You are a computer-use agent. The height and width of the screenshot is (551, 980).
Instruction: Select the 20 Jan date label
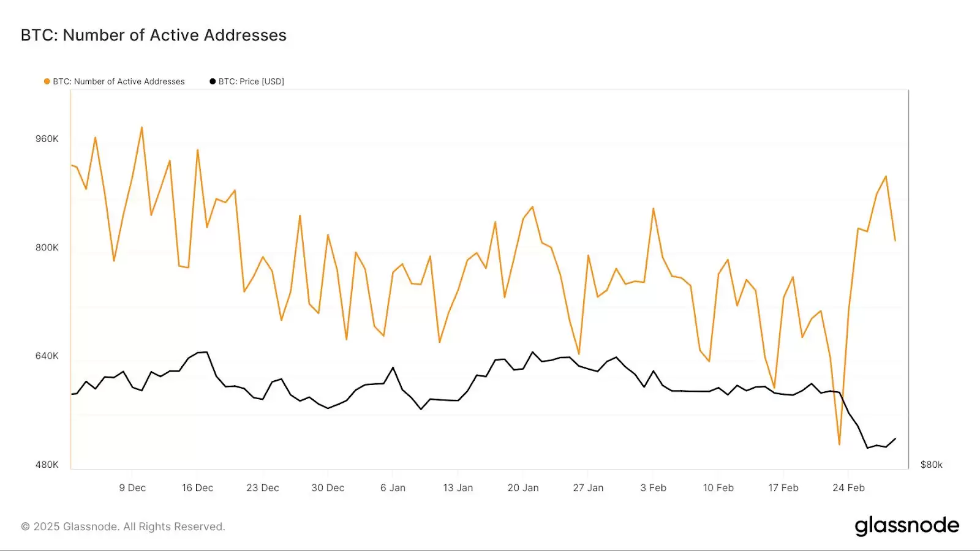click(523, 488)
